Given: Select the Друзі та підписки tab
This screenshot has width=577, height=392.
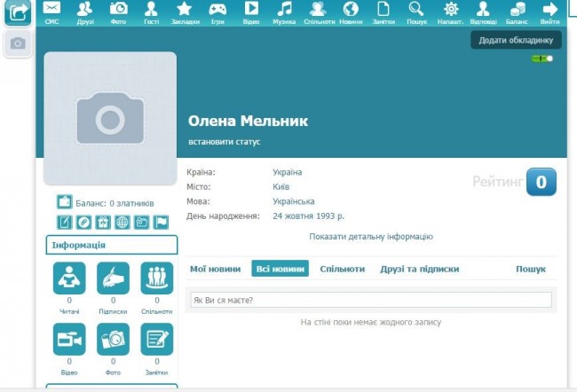Looking at the screenshot, I should pos(419,269).
